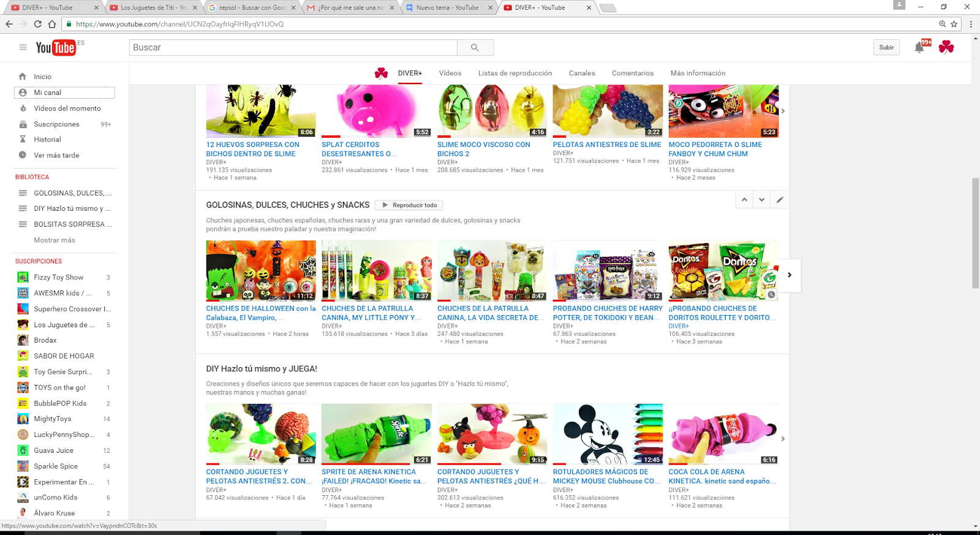Click the Suscripciones sidebar icon
The height and width of the screenshot is (535, 980).
pos(23,124)
